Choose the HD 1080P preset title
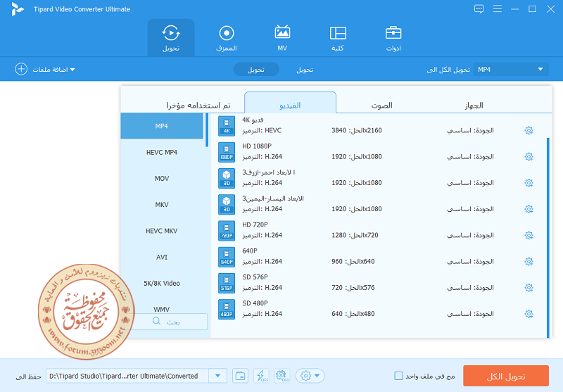The width and height of the screenshot is (563, 392). (257, 146)
